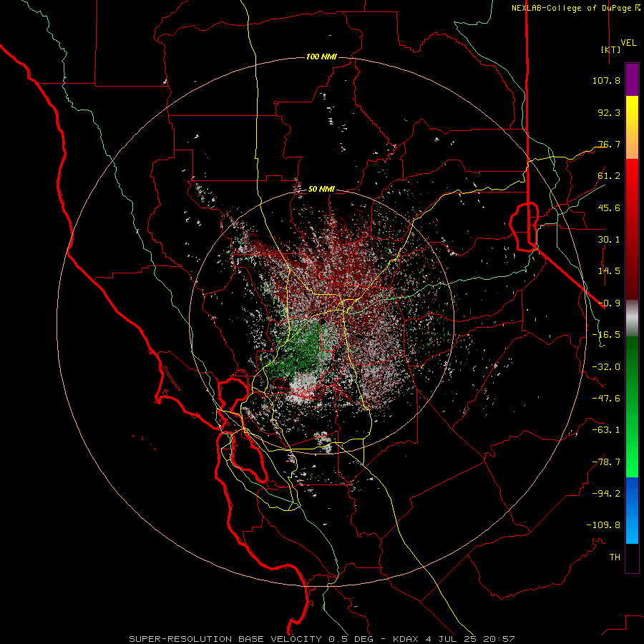Click the 14.5 velocity label
644x644 pixels.
coord(609,271)
